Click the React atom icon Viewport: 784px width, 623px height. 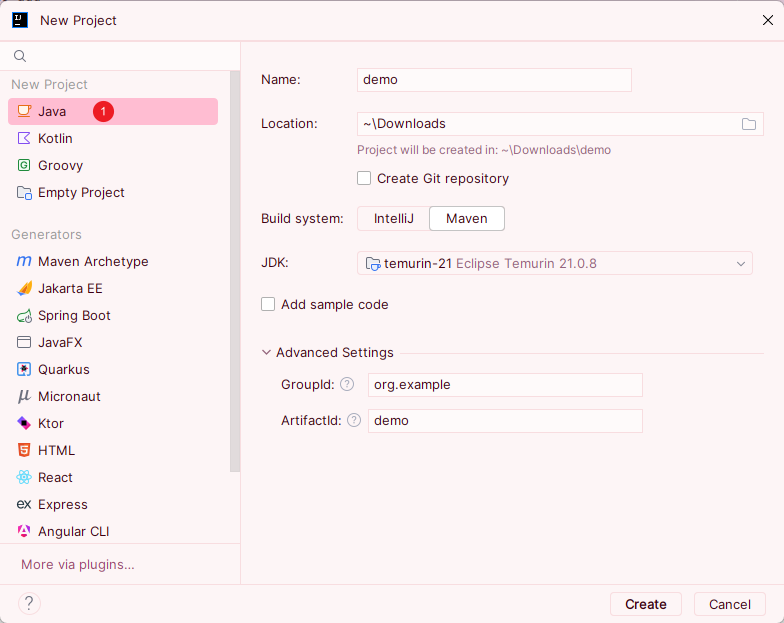(24, 478)
